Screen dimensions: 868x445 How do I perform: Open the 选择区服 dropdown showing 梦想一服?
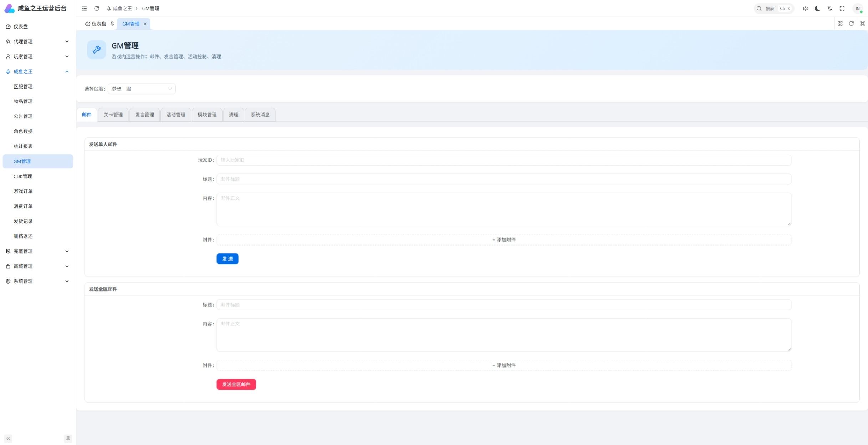coord(142,89)
